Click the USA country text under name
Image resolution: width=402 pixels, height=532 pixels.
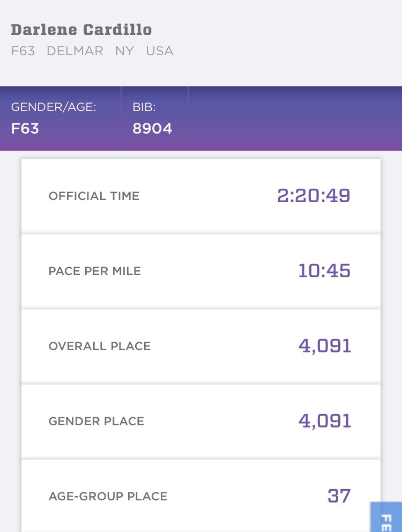160,51
